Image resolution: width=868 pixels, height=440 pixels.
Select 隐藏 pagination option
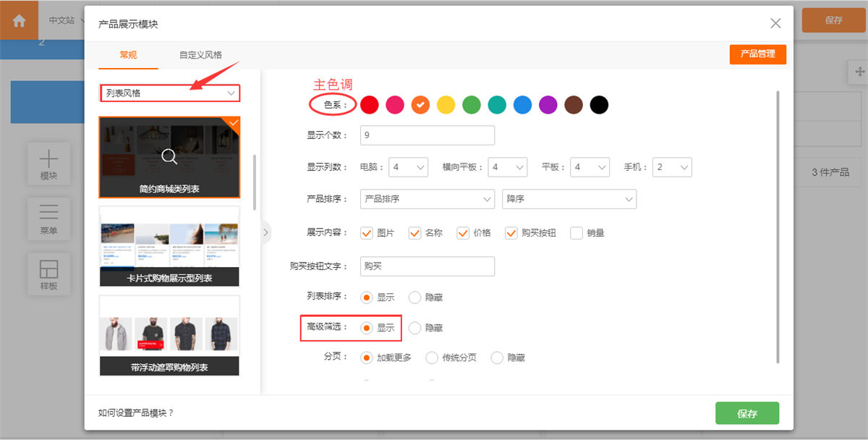coord(497,357)
